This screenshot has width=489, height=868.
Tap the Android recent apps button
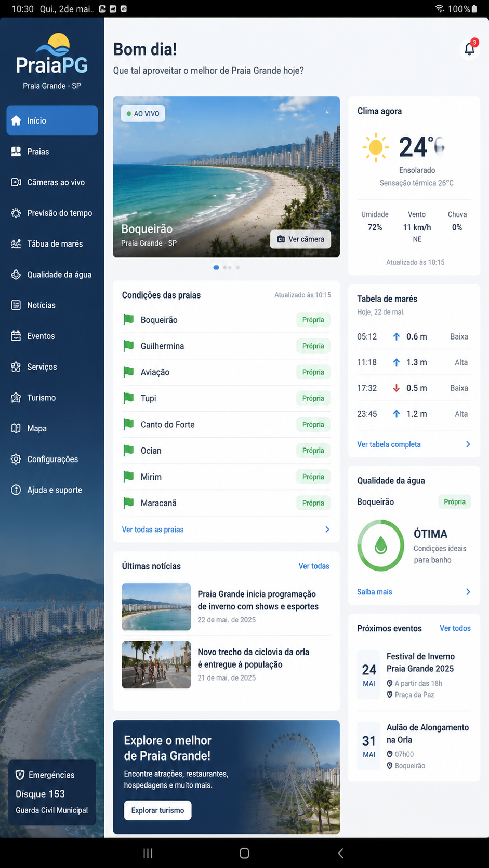point(148,853)
